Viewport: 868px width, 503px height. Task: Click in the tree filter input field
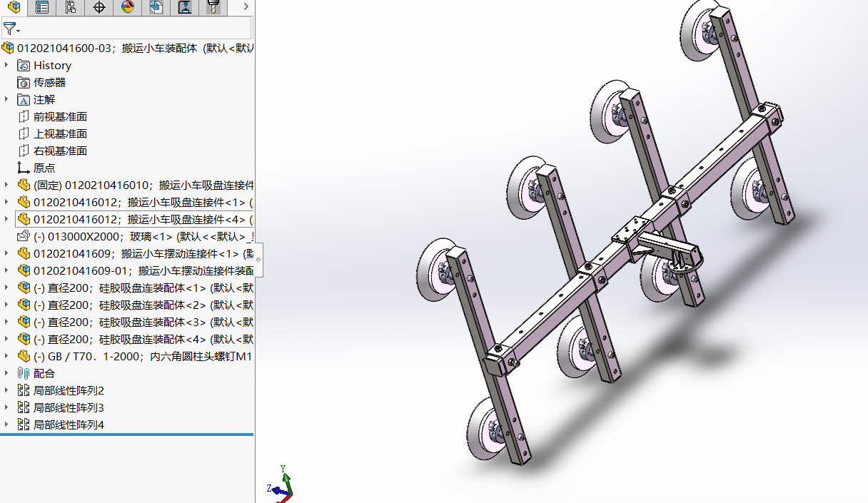click(x=136, y=29)
